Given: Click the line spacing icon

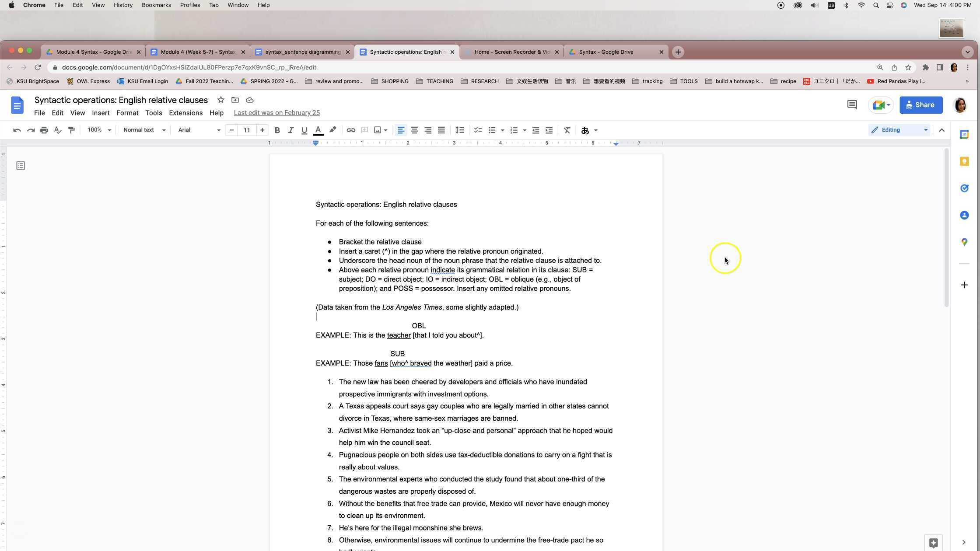Looking at the screenshot, I should point(459,130).
